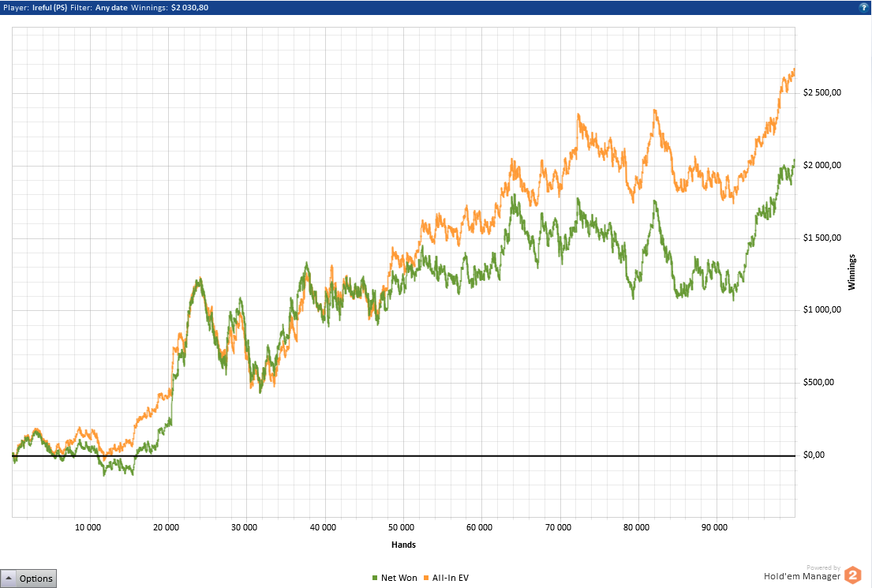Click the $1 500,00 axis label
The width and height of the screenshot is (872, 588).
[822, 238]
